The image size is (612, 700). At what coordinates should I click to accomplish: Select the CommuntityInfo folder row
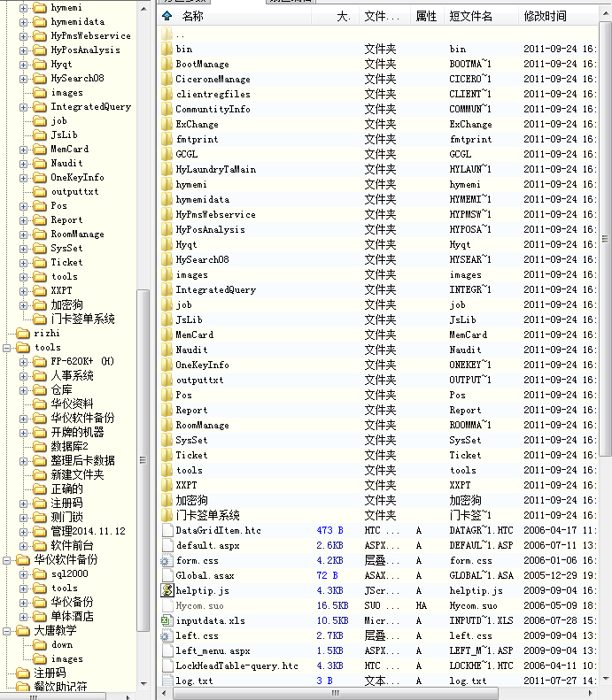click(378, 109)
